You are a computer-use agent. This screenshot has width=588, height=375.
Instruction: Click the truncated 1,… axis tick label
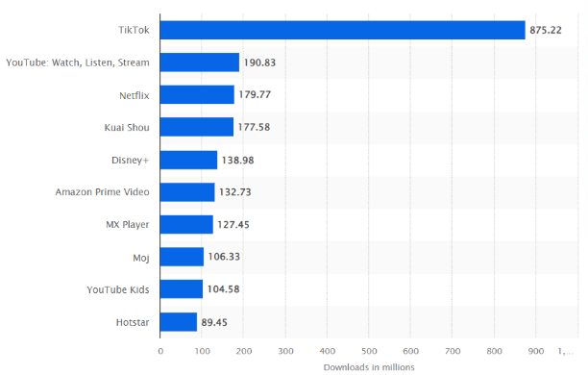(566, 351)
